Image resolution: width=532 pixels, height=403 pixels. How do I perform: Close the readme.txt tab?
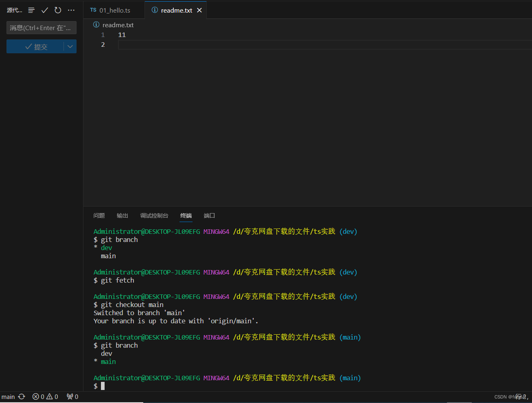coord(199,10)
